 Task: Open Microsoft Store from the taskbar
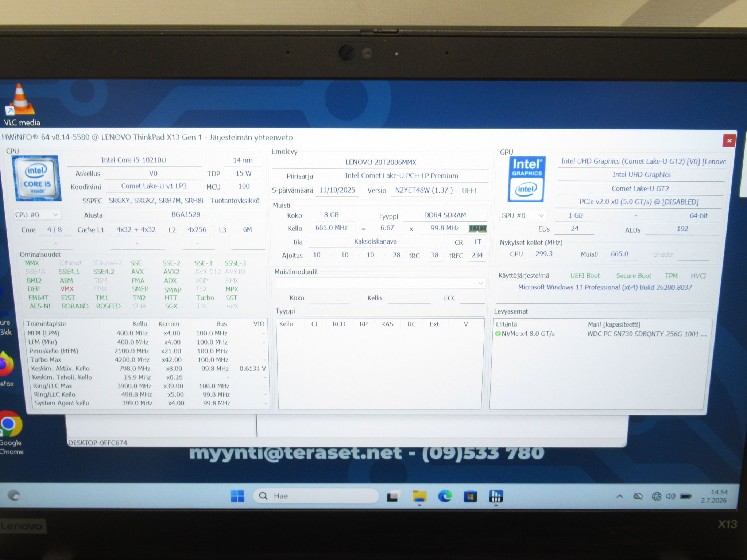pyautogui.click(x=470, y=496)
